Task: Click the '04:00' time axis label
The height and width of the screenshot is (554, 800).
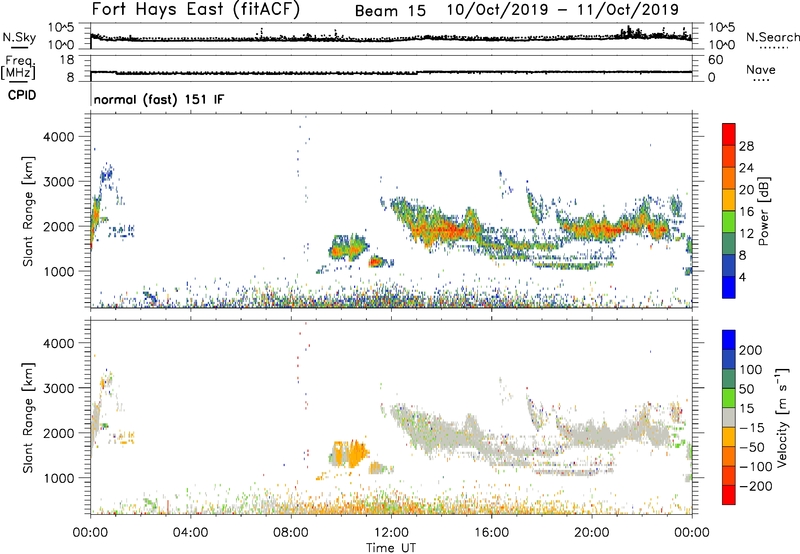Action: pyautogui.click(x=190, y=533)
